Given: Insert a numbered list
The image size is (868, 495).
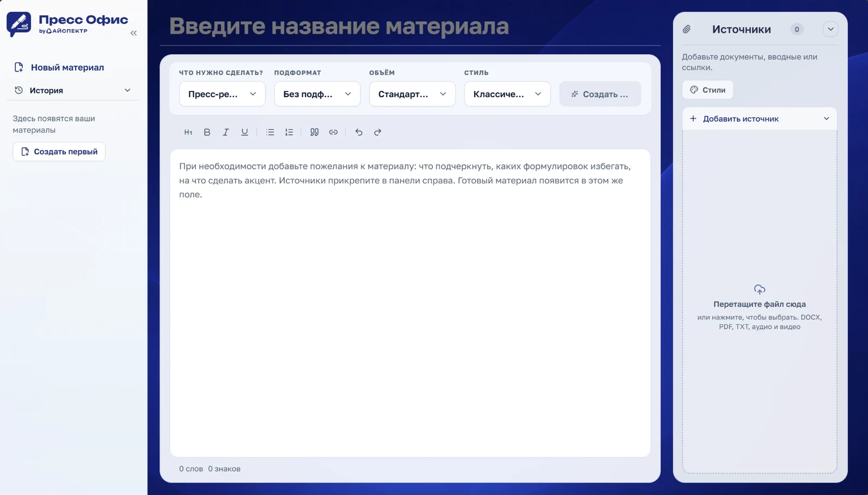Looking at the screenshot, I should tap(289, 132).
